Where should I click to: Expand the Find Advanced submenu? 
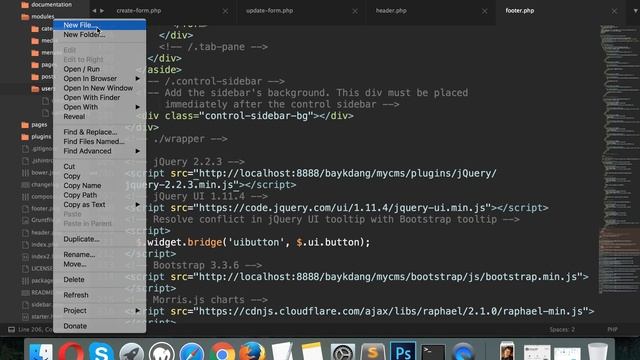(x=100, y=151)
